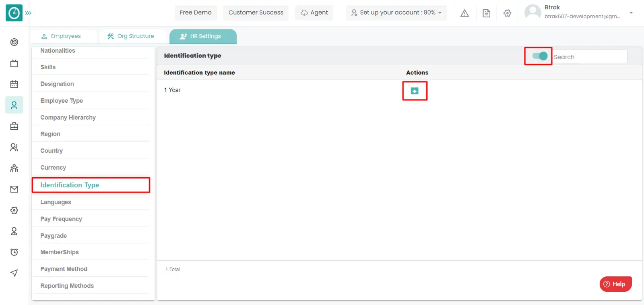Click the Search input field

(x=589, y=57)
